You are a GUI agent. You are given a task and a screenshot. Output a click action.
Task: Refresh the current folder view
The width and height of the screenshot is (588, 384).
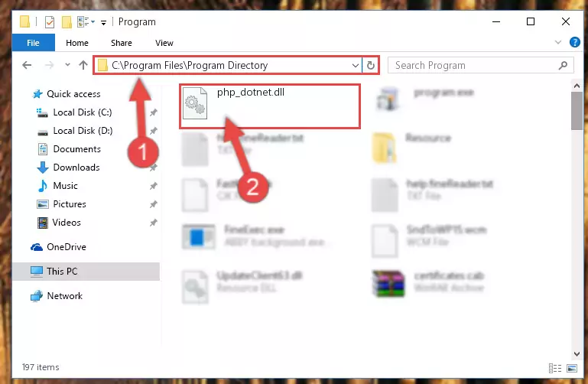pos(371,66)
